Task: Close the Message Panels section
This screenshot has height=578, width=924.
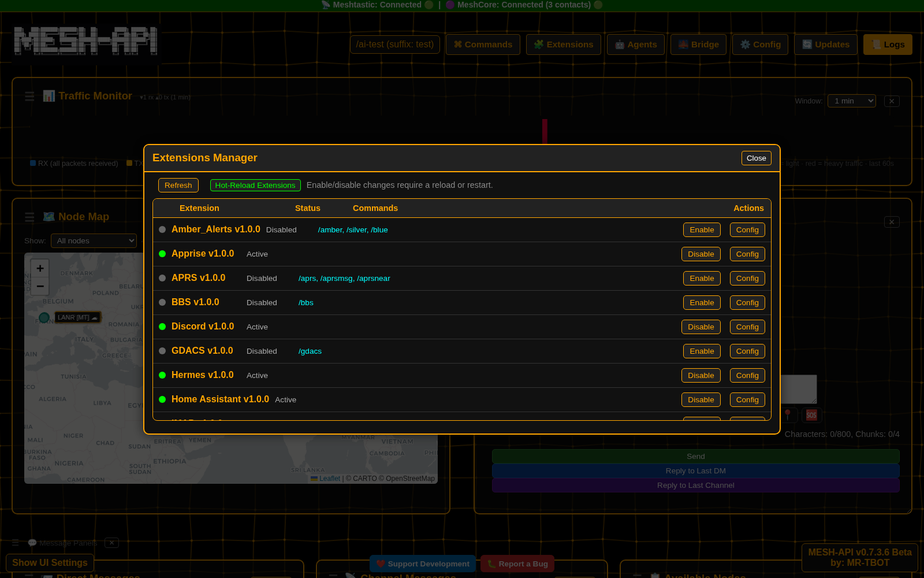Action: [x=112, y=543]
